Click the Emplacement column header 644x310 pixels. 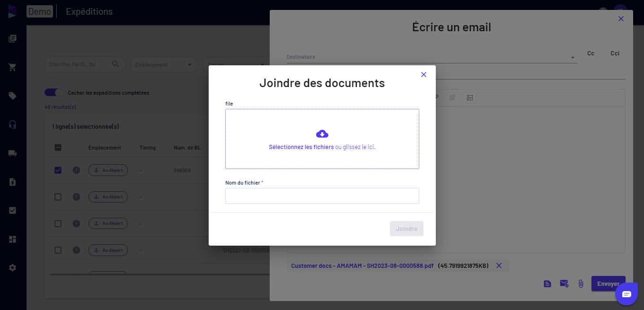tap(105, 148)
